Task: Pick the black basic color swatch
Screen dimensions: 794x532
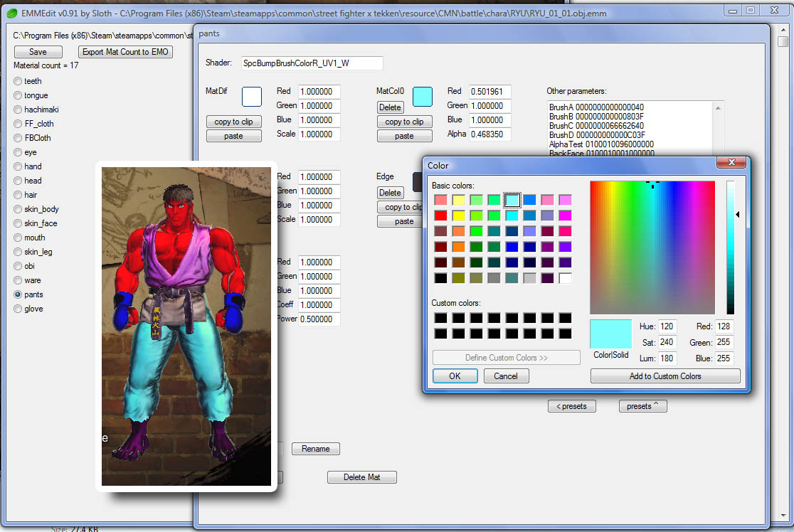Action: tap(440, 278)
